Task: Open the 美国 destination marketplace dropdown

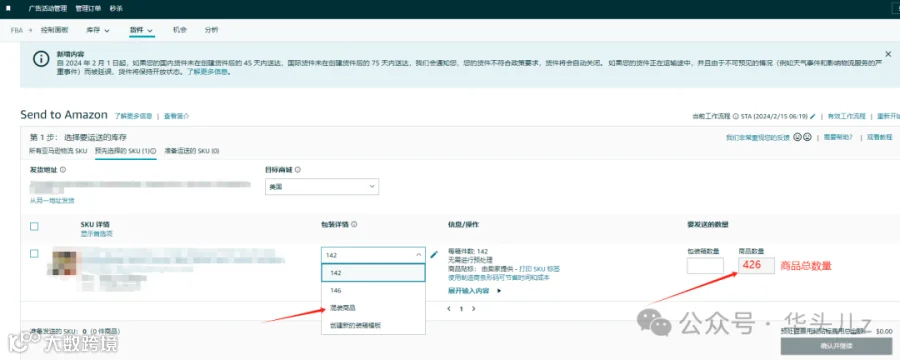Action: point(321,187)
